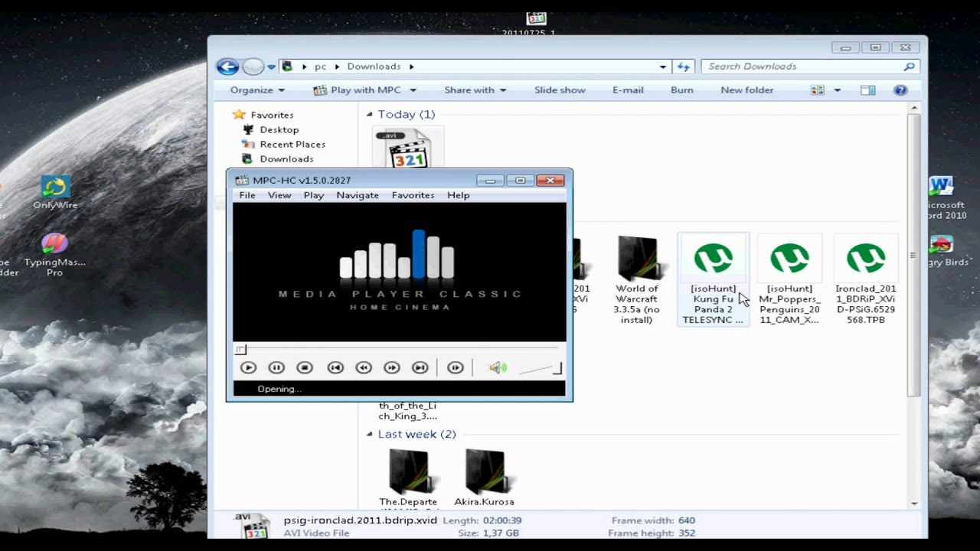The width and height of the screenshot is (980, 551).
Task: Collapse the Last week (2) group
Action: pyautogui.click(x=370, y=435)
